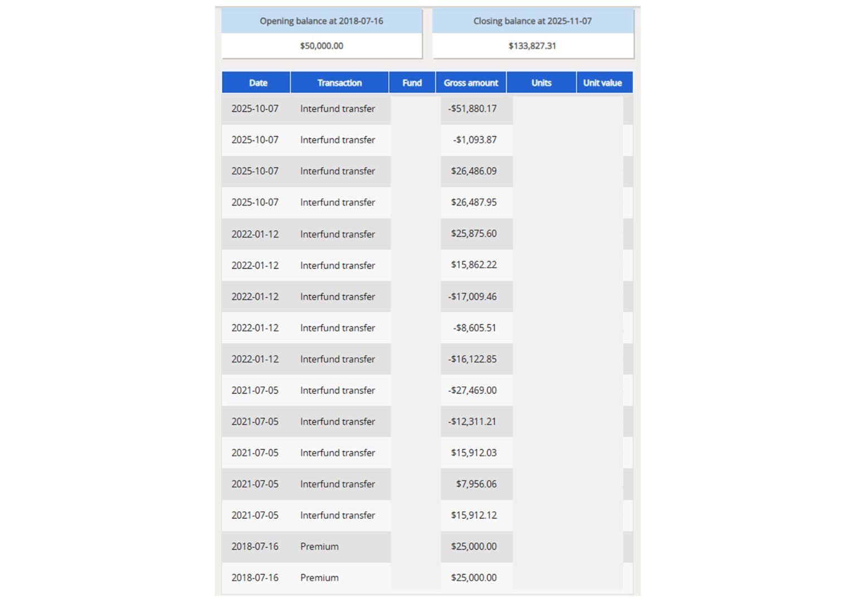Click the Gross amount column header
Viewport: 868px width, 602px height.
[x=471, y=82]
